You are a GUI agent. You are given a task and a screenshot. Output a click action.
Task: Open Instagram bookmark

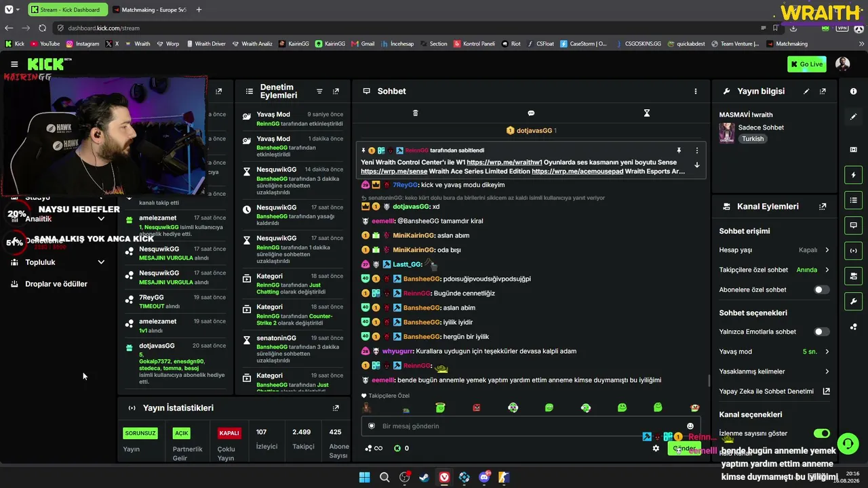(x=83, y=43)
